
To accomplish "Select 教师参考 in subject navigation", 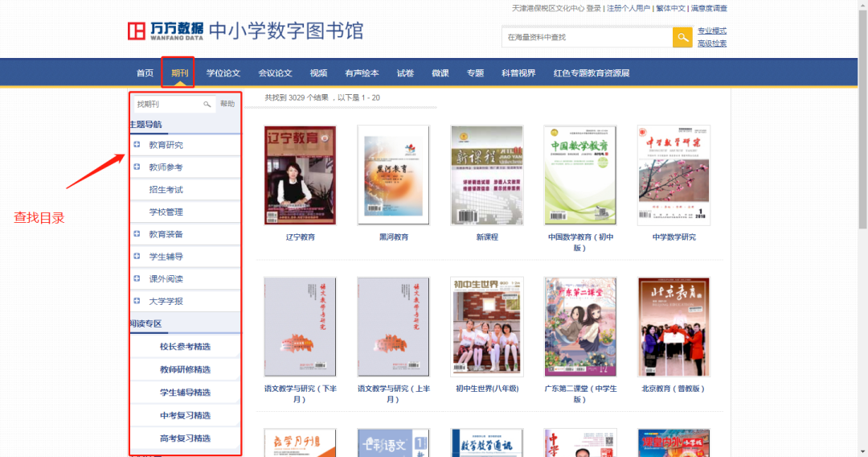I will pos(166,167).
